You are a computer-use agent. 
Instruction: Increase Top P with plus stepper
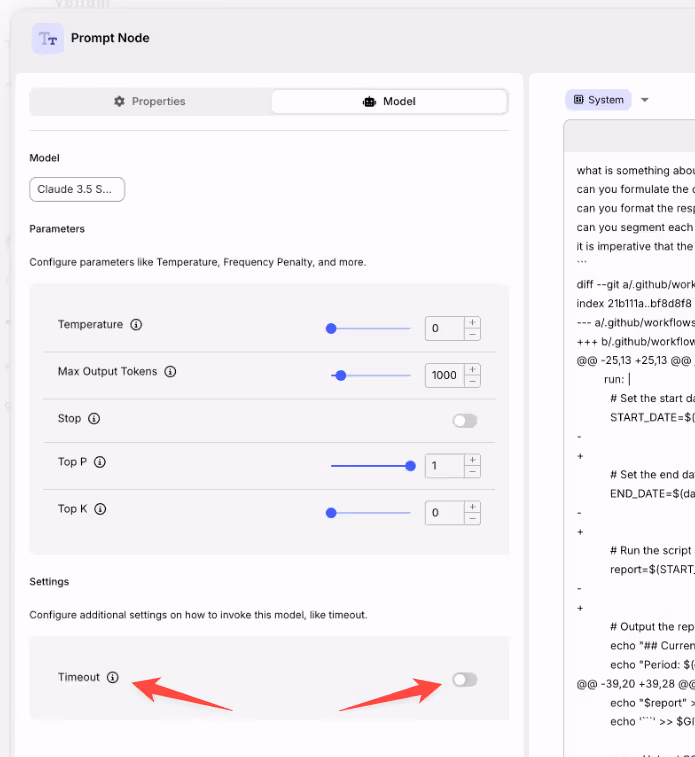pyautogui.click(x=473, y=460)
